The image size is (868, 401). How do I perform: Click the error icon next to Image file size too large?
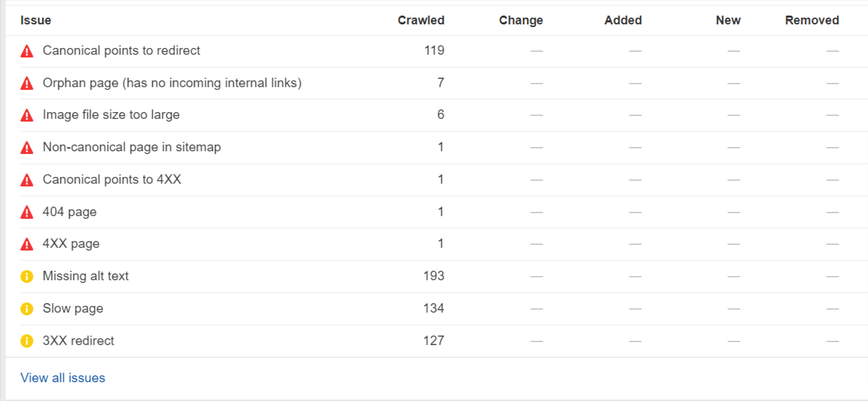click(x=27, y=115)
